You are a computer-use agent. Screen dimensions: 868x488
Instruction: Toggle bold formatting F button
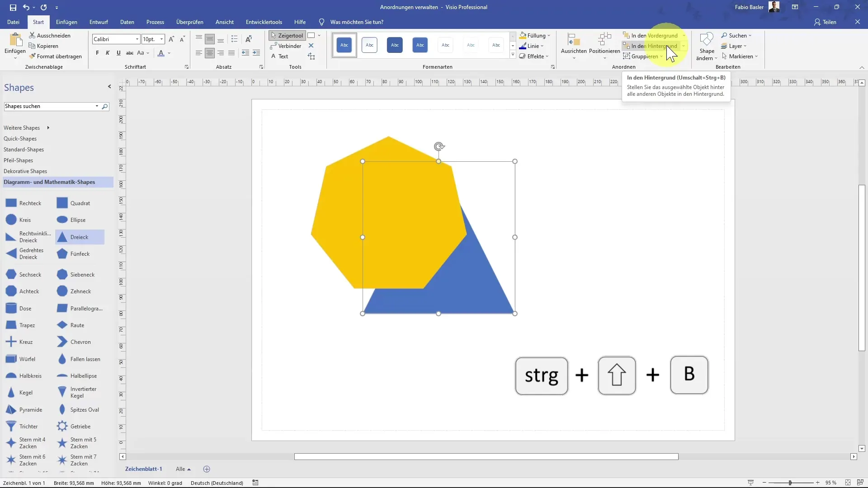coord(97,53)
